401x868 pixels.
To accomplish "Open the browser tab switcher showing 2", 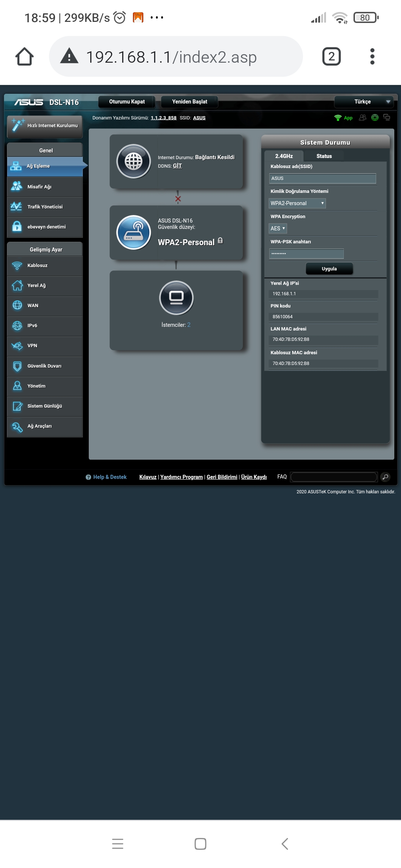I will (x=332, y=56).
